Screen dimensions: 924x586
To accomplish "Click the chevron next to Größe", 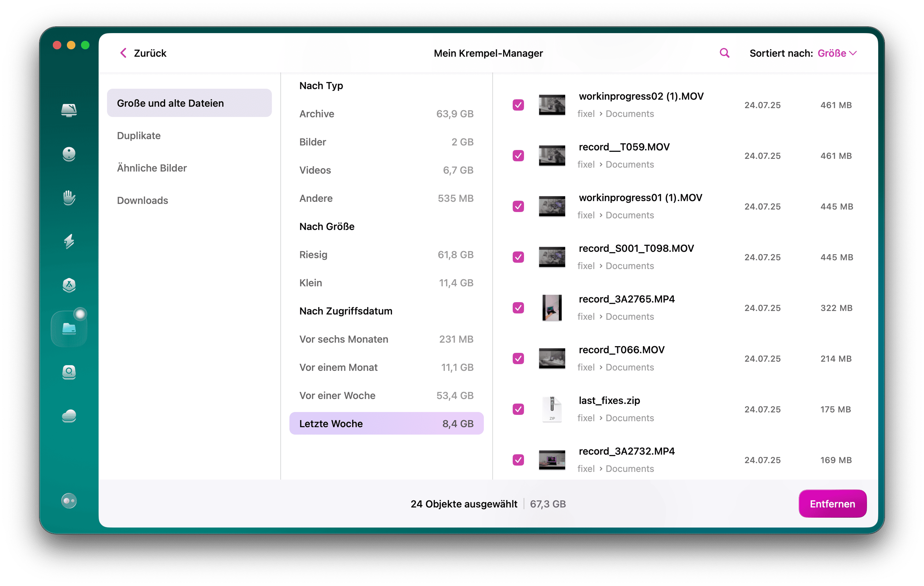I will click(x=853, y=53).
